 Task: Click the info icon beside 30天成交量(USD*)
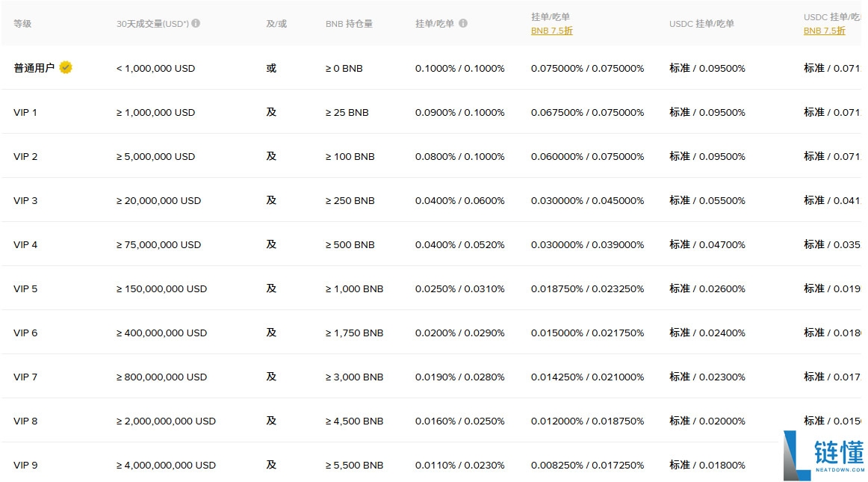pos(196,23)
